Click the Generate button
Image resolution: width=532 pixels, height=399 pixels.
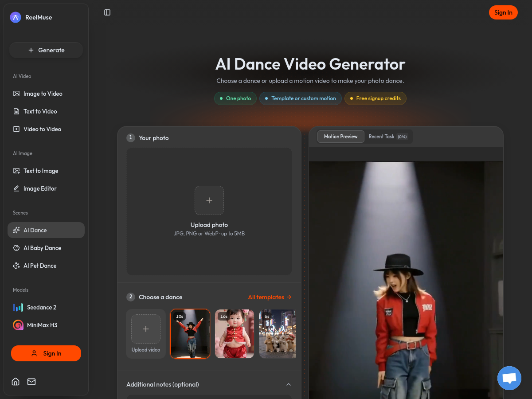click(x=46, y=50)
